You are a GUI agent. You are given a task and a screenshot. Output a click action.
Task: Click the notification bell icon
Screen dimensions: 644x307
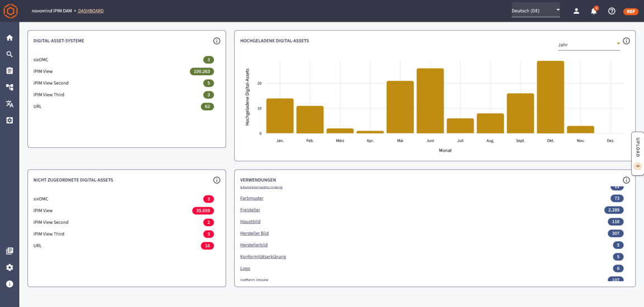pyautogui.click(x=594, y=11)
